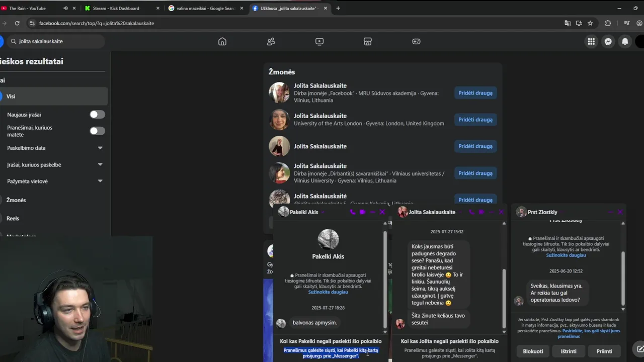This screenshot has width=644, height=362.
Task: Bookmark this page with the star icon
Action: 590,23
